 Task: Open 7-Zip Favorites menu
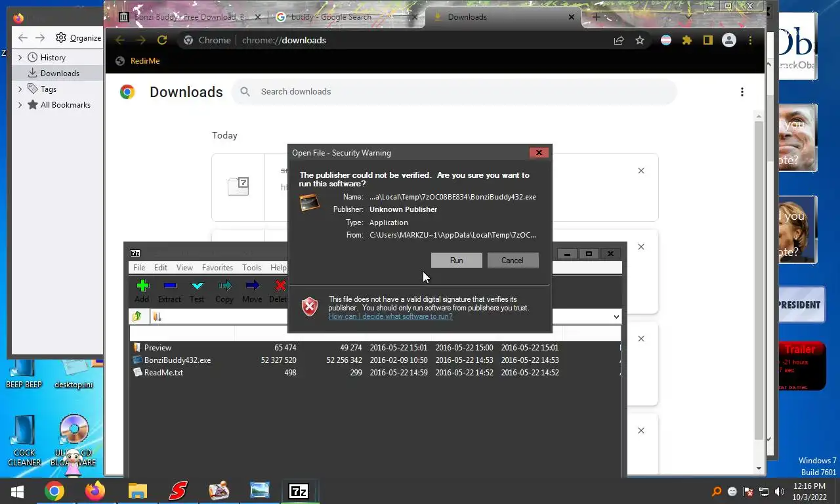tap(217, 268)
